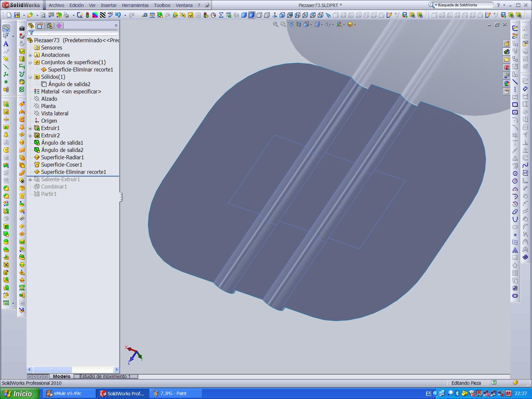Click the Print icon in toolbar
This screenshot has width=532, height=399.
point(66,15)
